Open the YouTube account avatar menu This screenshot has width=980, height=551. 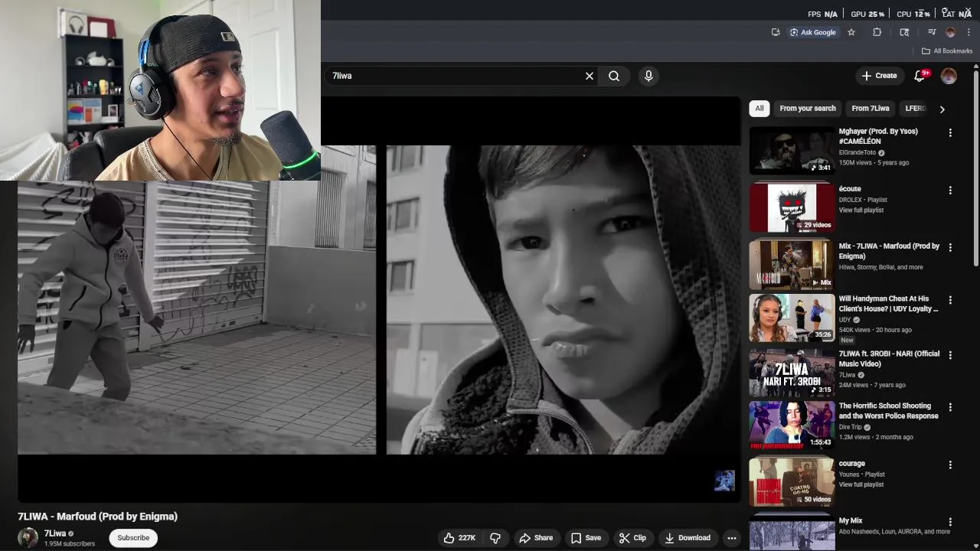click(x=949, y=76)
